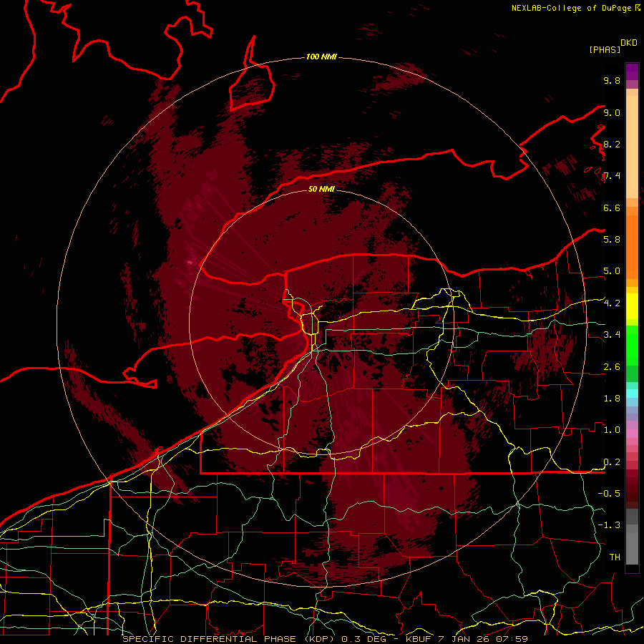Click the 8.2 value on color scale
Viewport: 644px width, 644px height.
612,144
